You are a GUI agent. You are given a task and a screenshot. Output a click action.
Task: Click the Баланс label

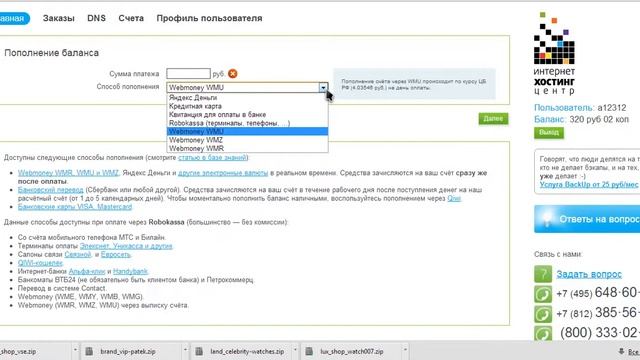[x=550, y=120]
